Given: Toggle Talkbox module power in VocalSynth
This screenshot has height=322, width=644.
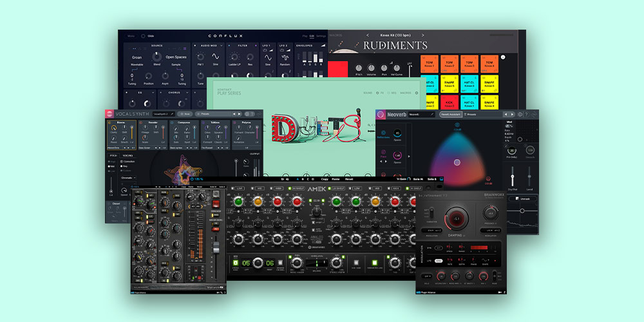Looking at the screenshot, I should [x=203, y=122].
